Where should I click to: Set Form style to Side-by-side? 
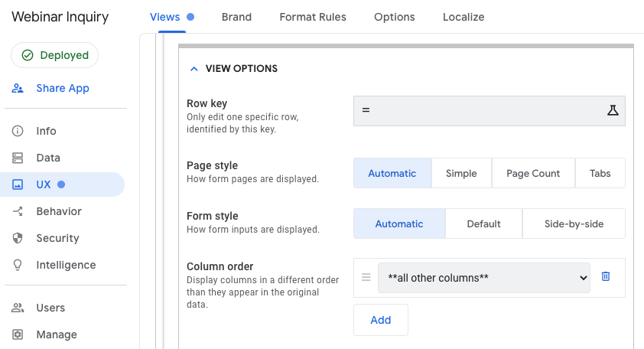(x=574, y=223)
